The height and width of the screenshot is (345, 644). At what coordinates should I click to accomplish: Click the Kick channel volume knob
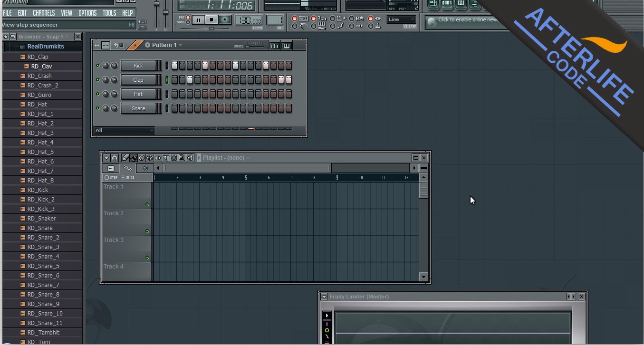coord(114,66)
